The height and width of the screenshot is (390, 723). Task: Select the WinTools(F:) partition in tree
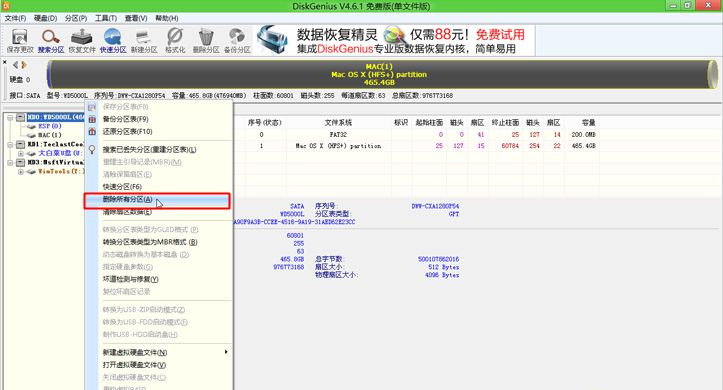click(61, 171)
